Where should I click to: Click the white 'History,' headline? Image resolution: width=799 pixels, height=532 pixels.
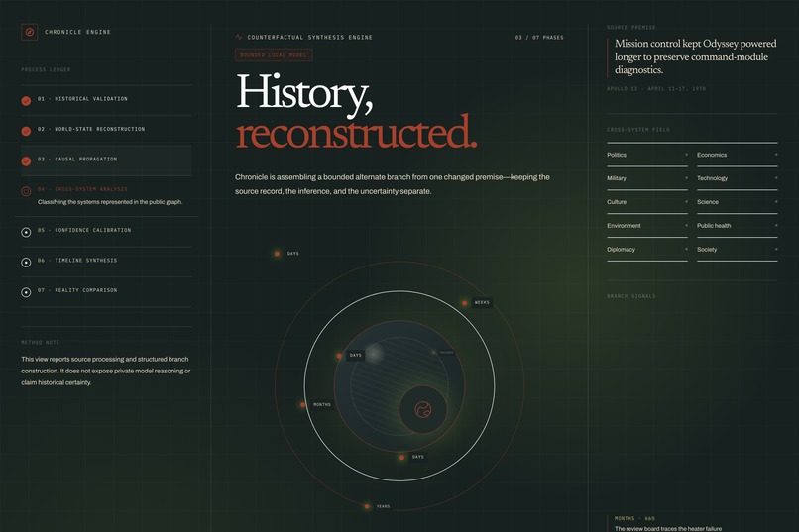pyautogui.click(x=304, y=93)
